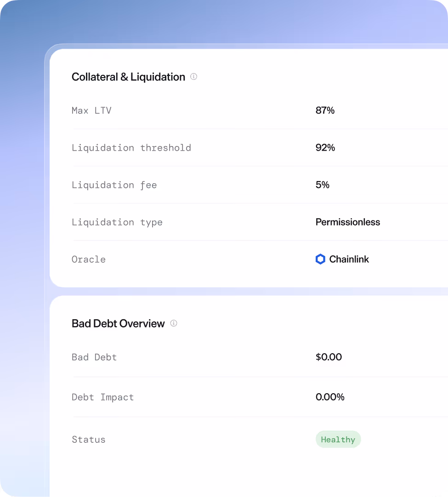The width and height of the screenshot is (448, 497).
Task: Click the tooltip icon beside Bad Debt heading
Action: [174, 323]
